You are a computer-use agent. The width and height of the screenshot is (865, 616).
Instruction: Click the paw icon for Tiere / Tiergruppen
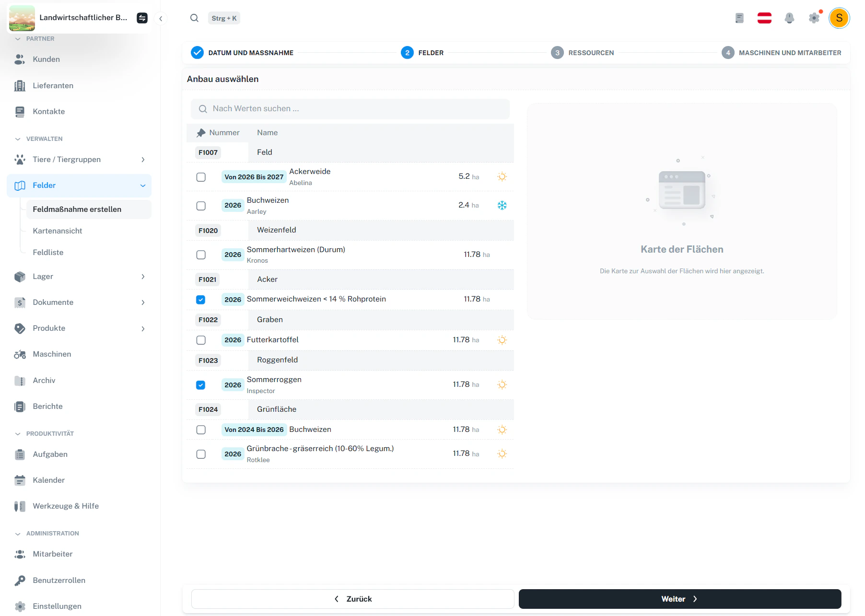tap(20, 160)
